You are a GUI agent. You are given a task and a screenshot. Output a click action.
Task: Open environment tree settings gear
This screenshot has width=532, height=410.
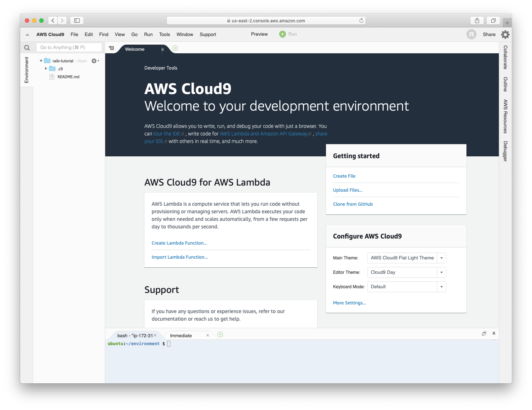pos(95,61)
